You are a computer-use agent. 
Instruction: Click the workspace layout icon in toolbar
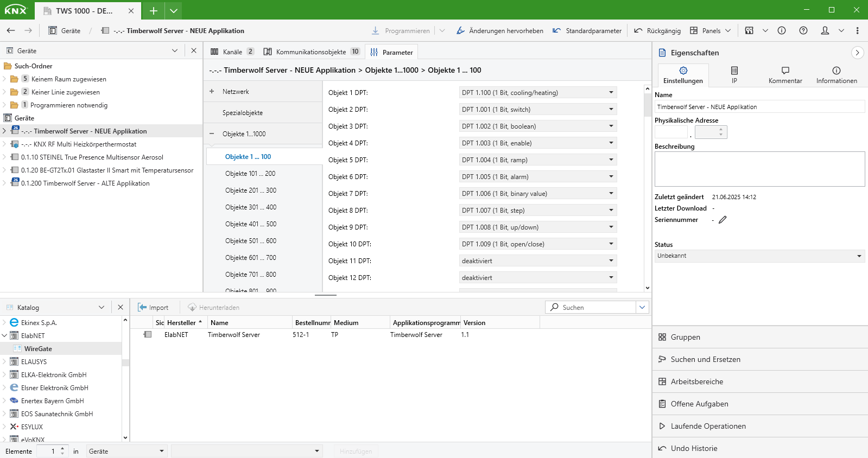pos(749,31)
